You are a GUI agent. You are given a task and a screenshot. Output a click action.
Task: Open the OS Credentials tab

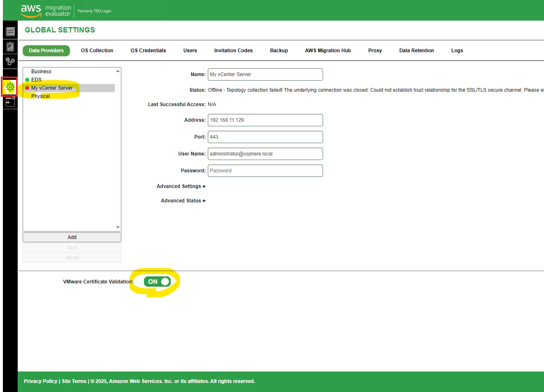[x=148, y=51]
